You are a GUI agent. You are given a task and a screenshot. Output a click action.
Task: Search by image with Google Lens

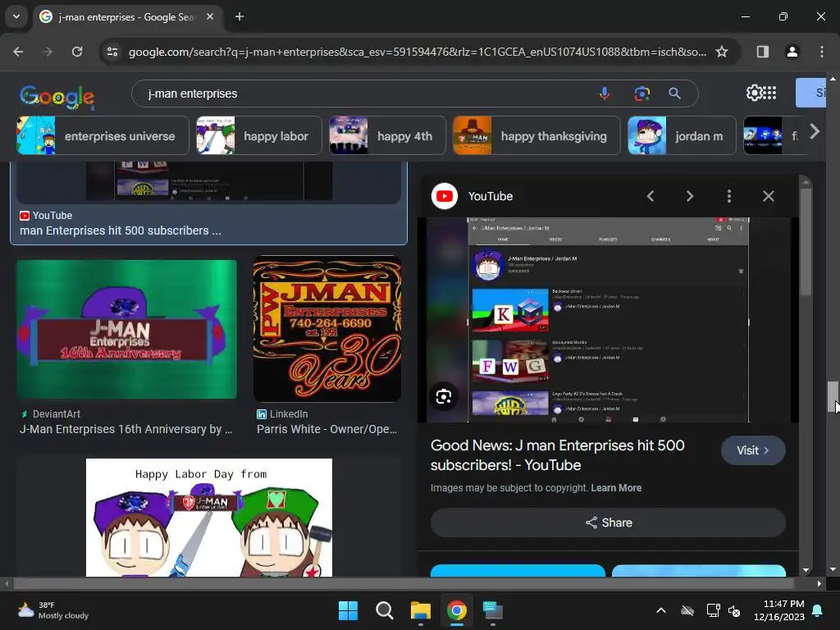(641, 94)
